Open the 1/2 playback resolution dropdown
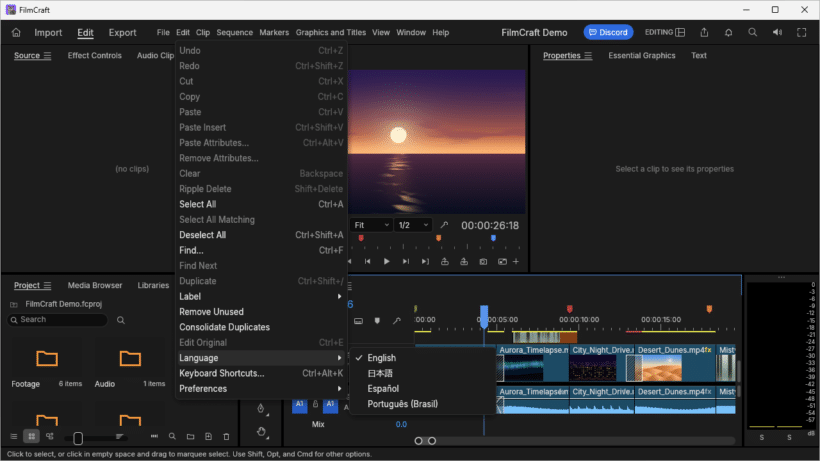 click(x=413, y=225)
